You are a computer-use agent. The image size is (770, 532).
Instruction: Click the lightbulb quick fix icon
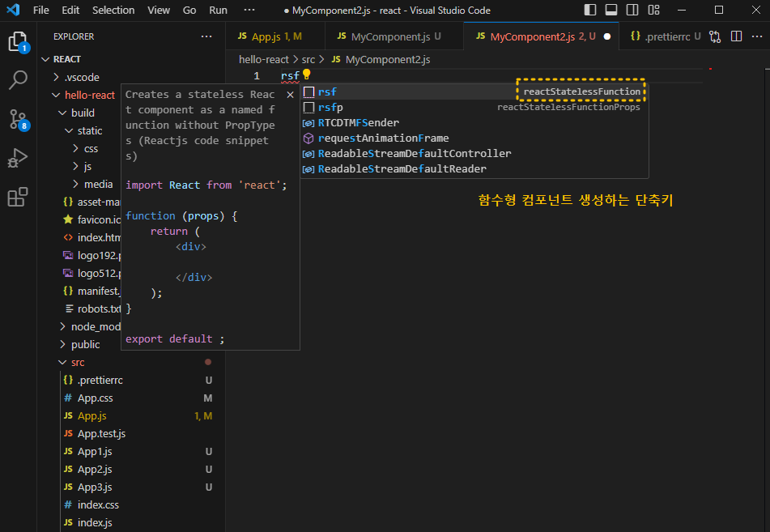(306, 74)
